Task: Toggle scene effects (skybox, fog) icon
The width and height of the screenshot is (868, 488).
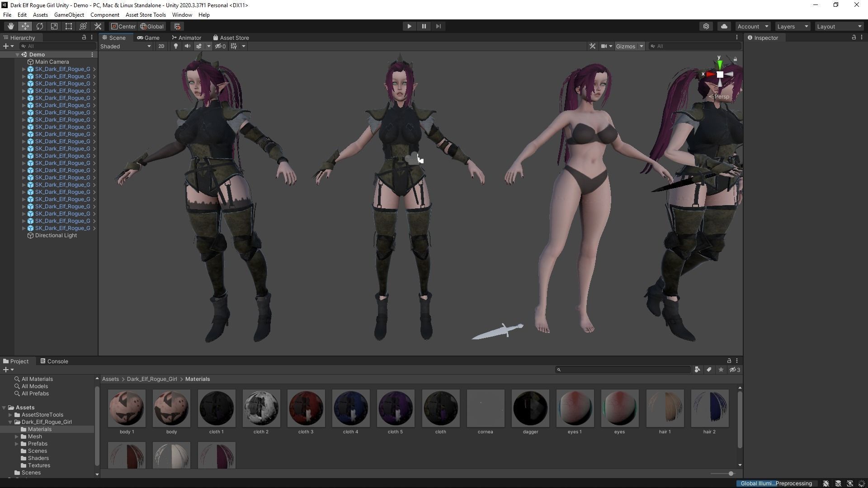Action: 198,46
